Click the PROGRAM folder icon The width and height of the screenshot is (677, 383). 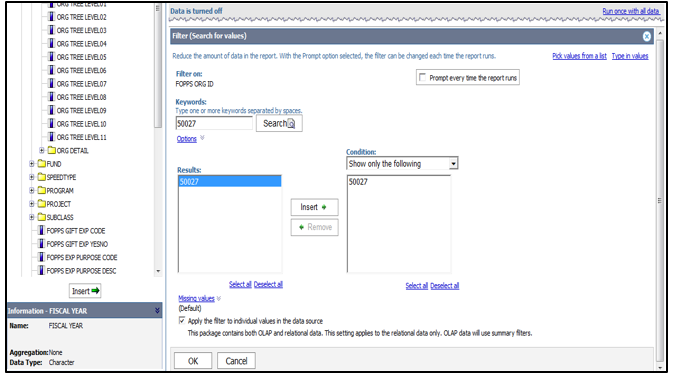coord(41,191)
